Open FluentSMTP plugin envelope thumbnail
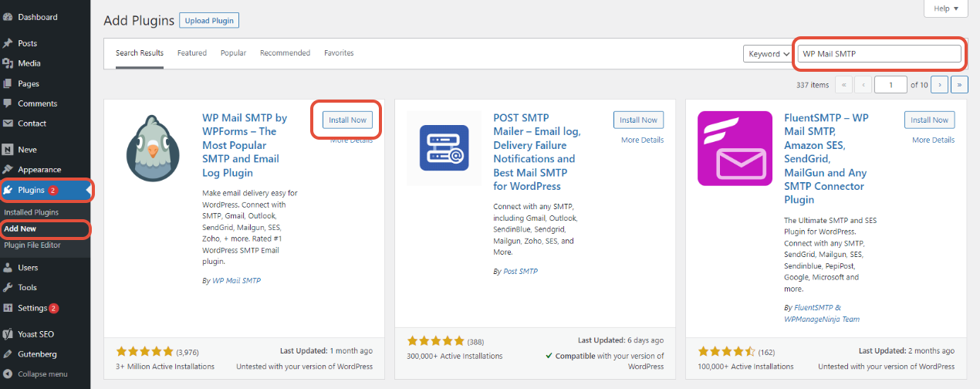The height and width of the screenshot is (389, 980). [735, 148]
